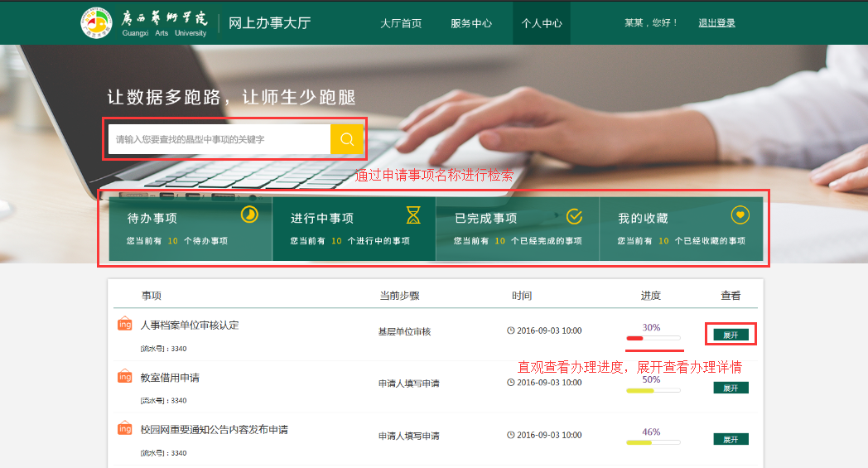Click the hourglass icon on 进行中事项 card

(413, 215)
